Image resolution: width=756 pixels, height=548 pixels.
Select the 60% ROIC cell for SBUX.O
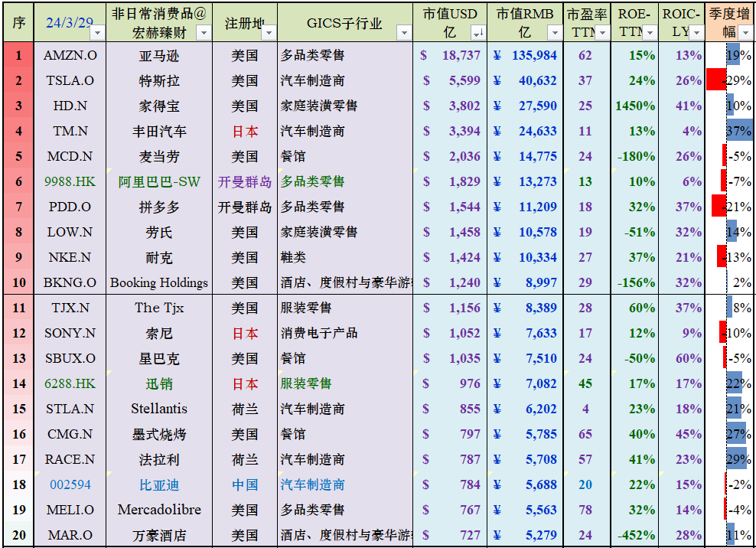682,358
